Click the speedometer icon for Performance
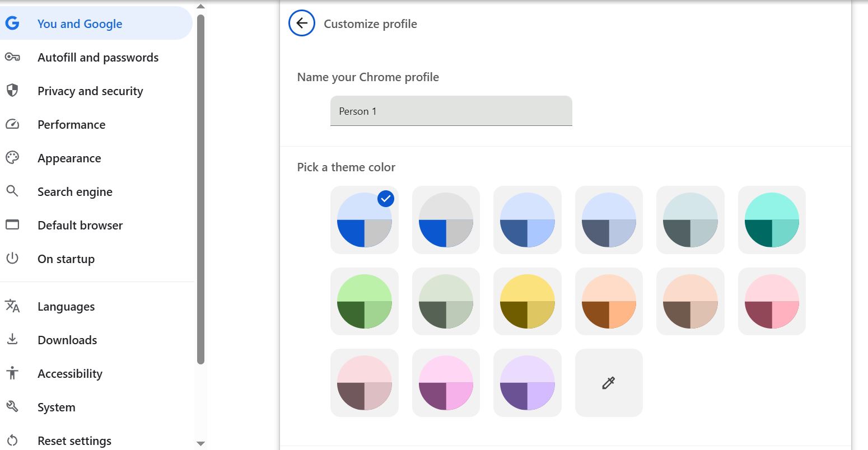 pos(12,124)
